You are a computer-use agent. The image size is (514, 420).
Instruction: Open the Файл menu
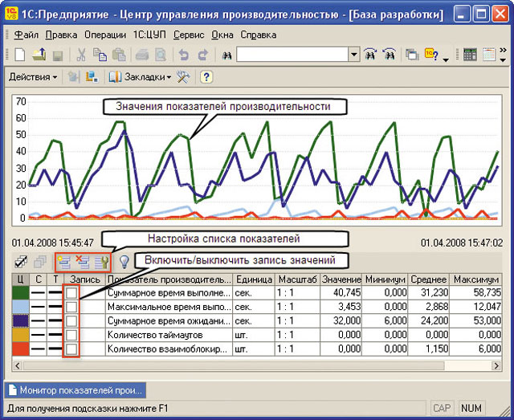[26, 35]
